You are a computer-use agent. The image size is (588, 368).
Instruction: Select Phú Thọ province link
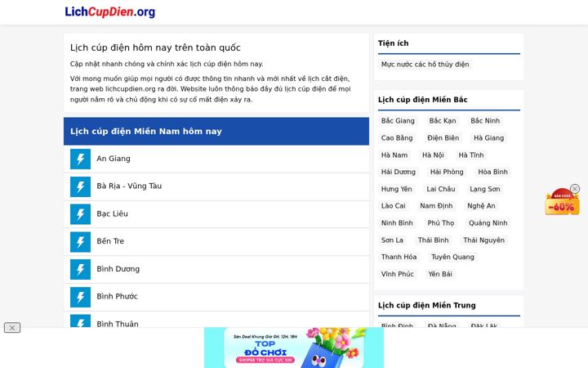tap(441, 223)
